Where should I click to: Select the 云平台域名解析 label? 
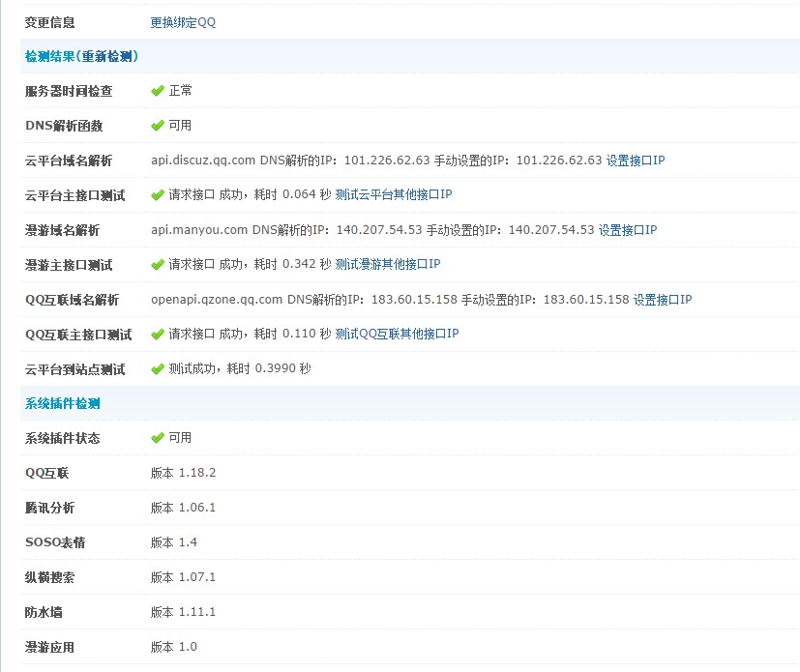(69, 161)
